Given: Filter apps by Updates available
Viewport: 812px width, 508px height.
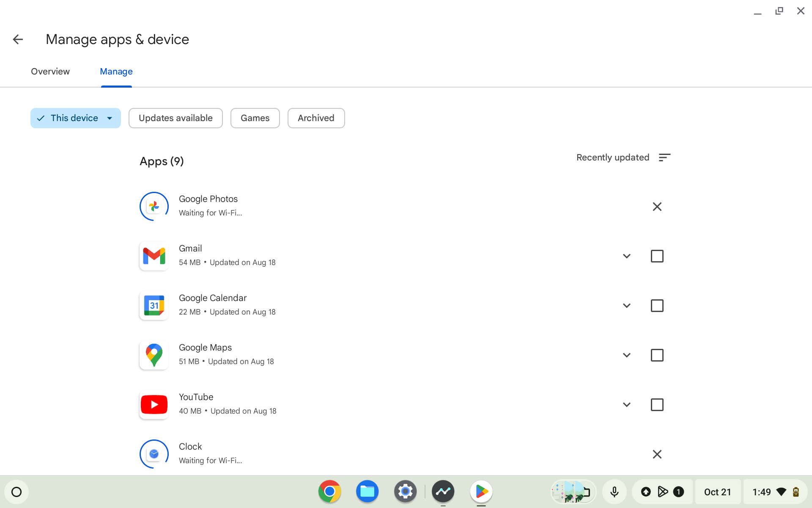Looking at the screenshot, I should [x=176, y=118].
